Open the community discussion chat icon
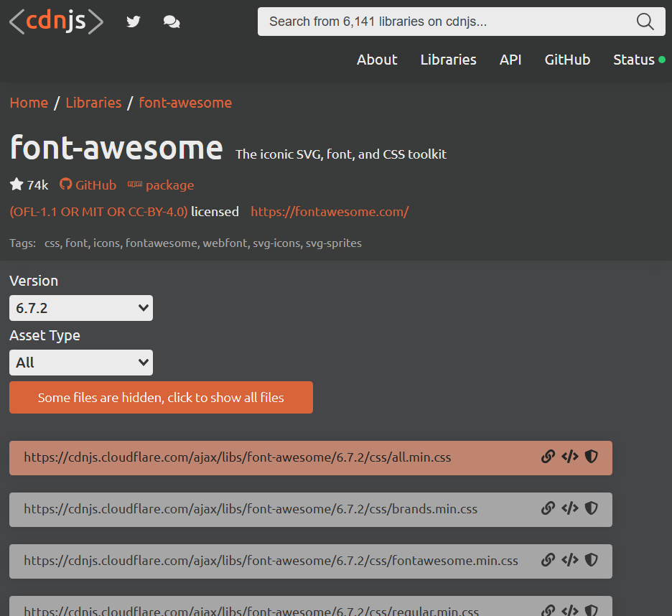 (x=172, y=22)
